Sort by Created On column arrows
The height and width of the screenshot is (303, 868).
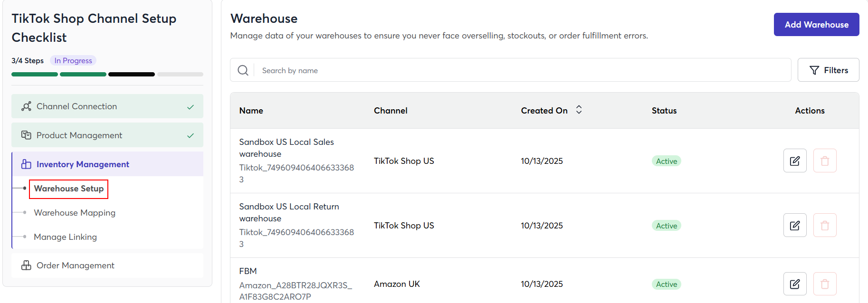coord(579,110)
